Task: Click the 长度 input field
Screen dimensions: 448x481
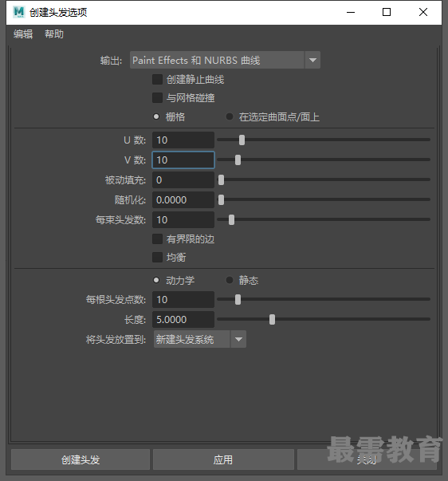Action: pos(183,319)
